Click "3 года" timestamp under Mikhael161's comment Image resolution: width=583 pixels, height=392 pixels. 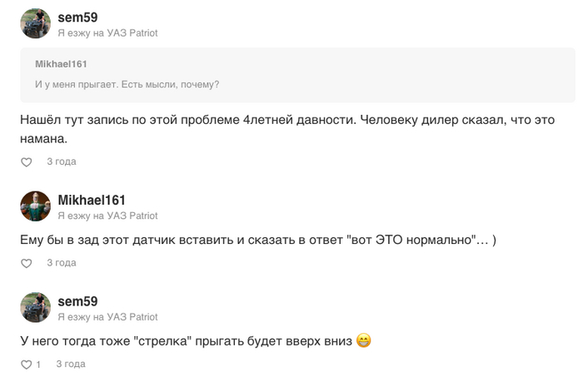click(x=61, y=263)
